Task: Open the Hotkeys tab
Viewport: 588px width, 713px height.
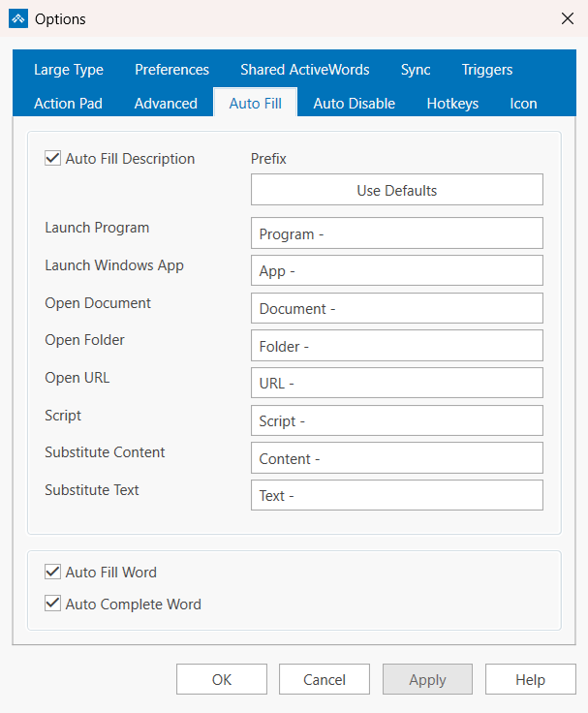Action: coord(452,104)
